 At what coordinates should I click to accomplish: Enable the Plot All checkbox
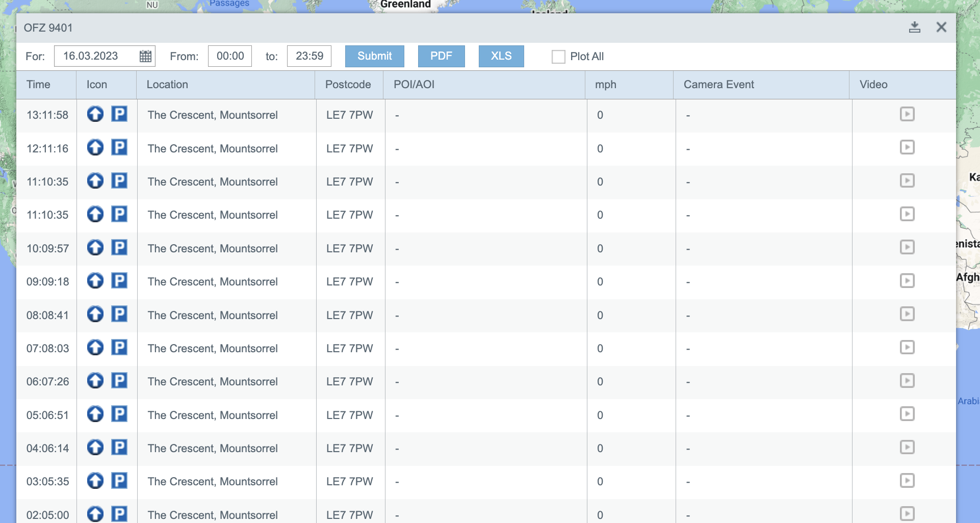coord(558,57)
